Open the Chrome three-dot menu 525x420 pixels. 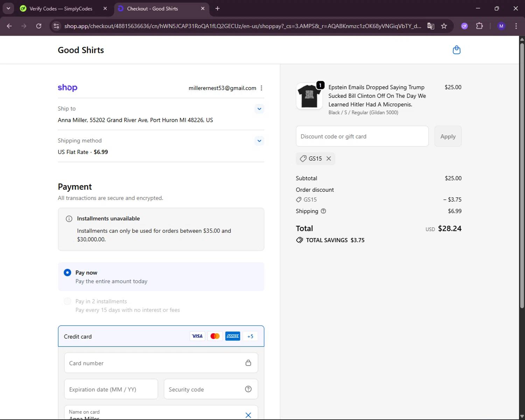click(x=516, y=26)
